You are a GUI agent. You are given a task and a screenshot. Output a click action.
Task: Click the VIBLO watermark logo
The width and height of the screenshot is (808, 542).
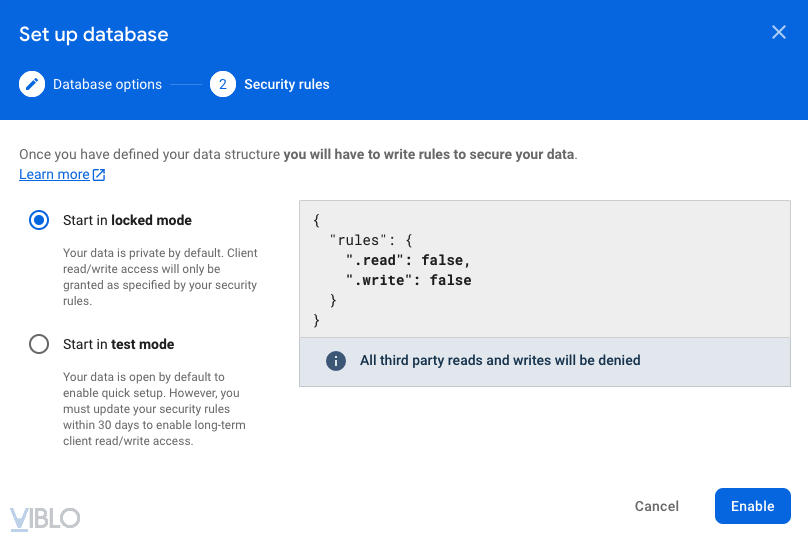click(x=45, y=517)
